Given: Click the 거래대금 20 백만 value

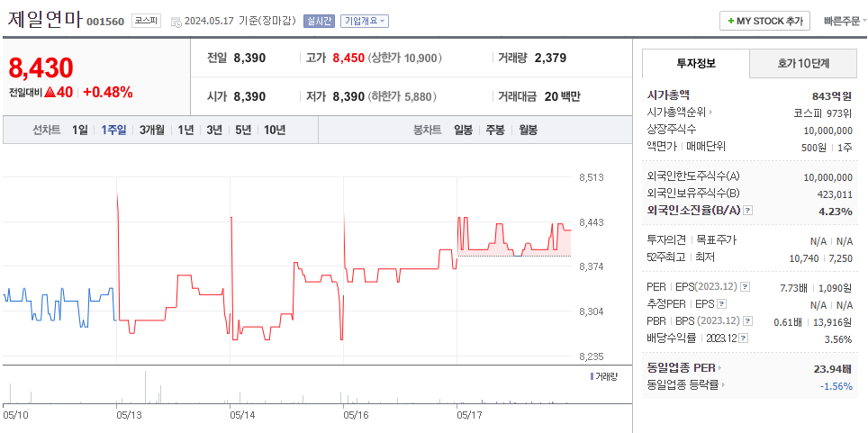Looking at the screenshot, I should (563, 96).
